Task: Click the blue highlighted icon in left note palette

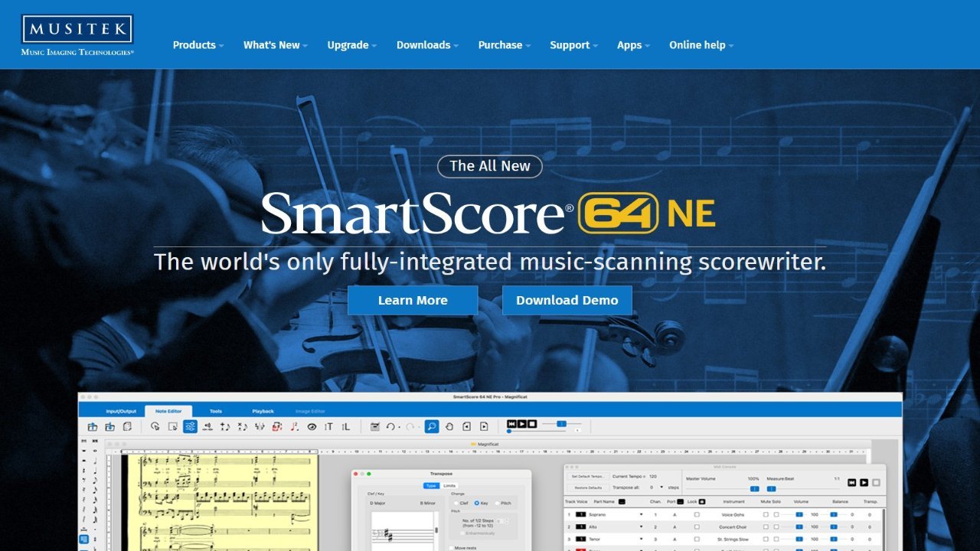Action: [84, 539]
